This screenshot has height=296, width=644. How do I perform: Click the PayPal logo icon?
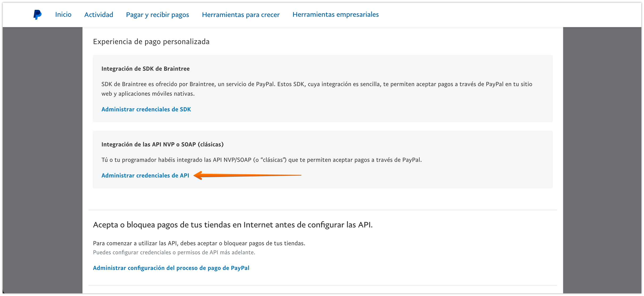37,15
